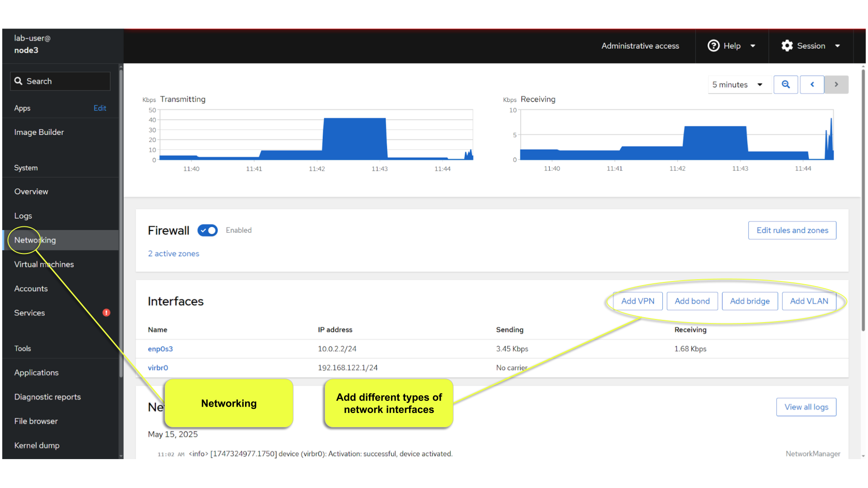Open the 2 active zones link
This screenshot has height=488, width=868.
[x=174, y=253]
